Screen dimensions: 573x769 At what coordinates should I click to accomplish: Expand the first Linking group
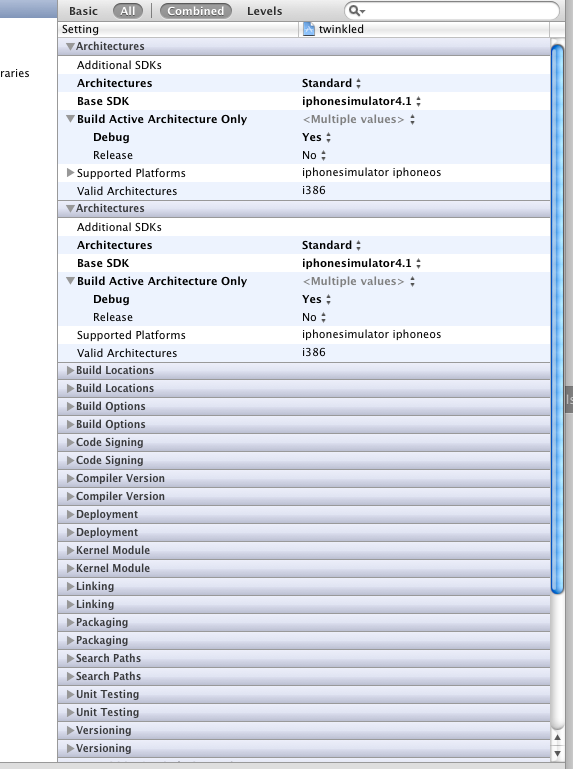[70, 586]
